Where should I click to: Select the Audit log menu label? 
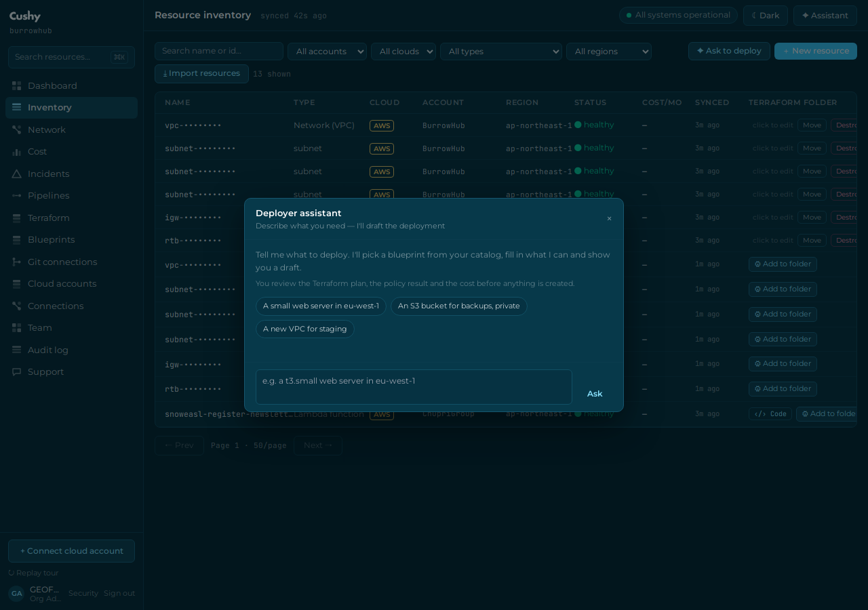coord(48,350)
